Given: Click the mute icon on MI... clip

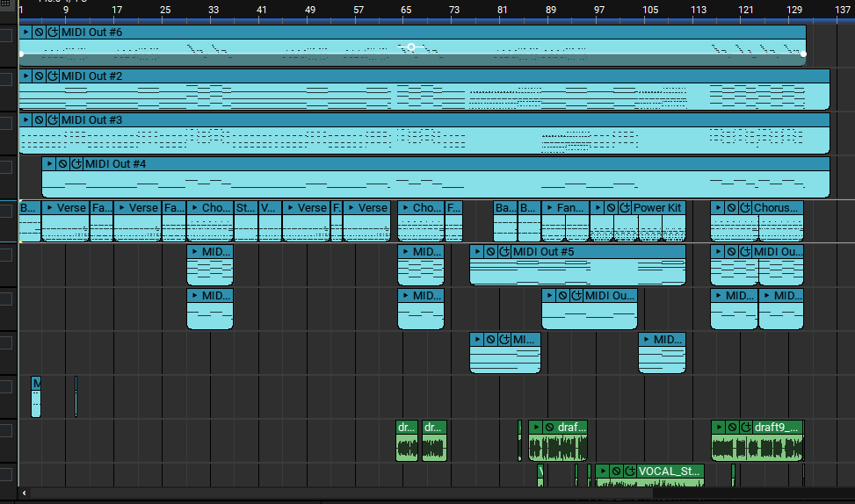Looking at the screenshot, I should pyautogui.click(x=490, y=340).
